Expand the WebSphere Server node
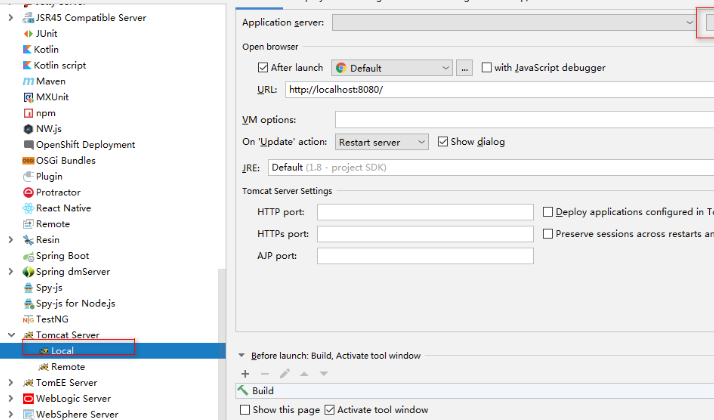This screenshot has width=714, height=420. (x=10, y=414)
